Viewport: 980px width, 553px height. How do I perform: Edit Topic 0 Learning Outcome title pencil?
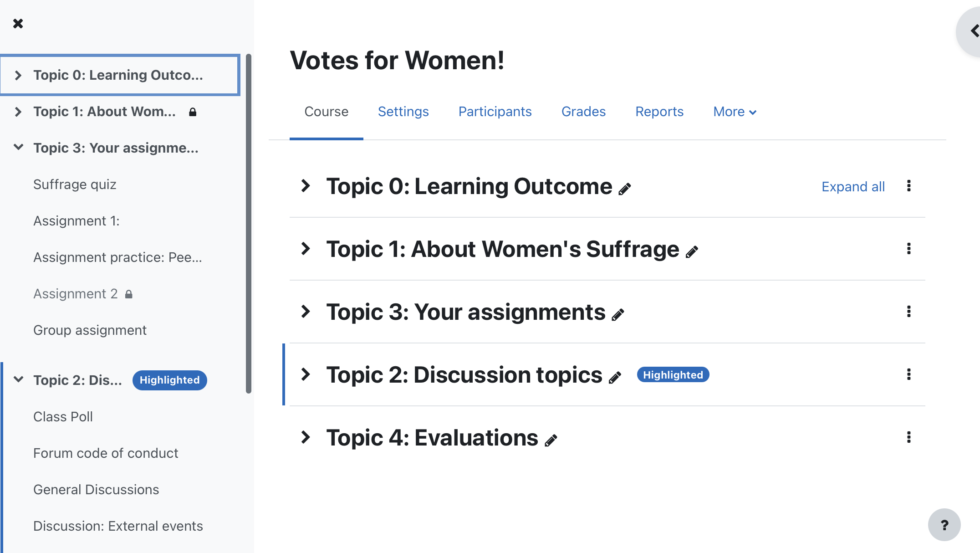[x=625, y=189]
